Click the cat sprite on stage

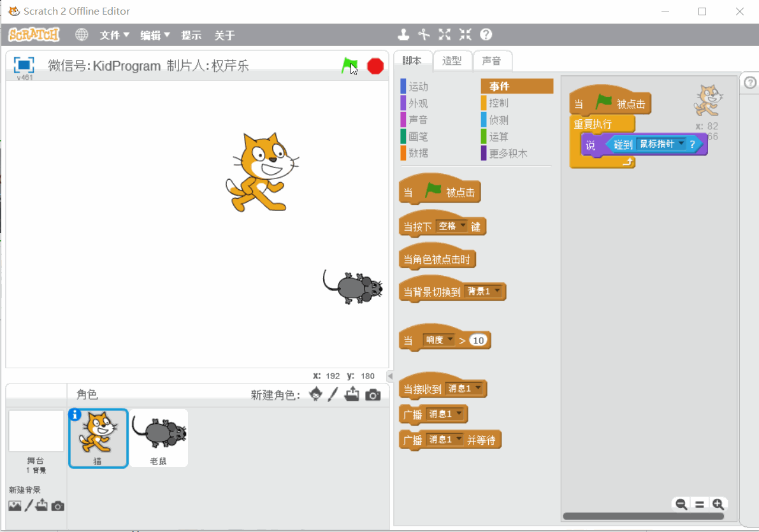[x=262, y=172]
